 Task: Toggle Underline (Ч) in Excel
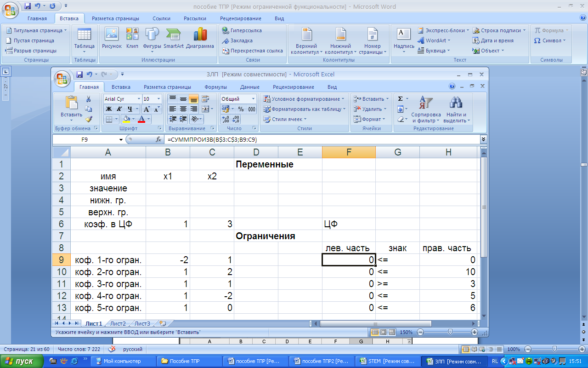[x=130, y=109]
